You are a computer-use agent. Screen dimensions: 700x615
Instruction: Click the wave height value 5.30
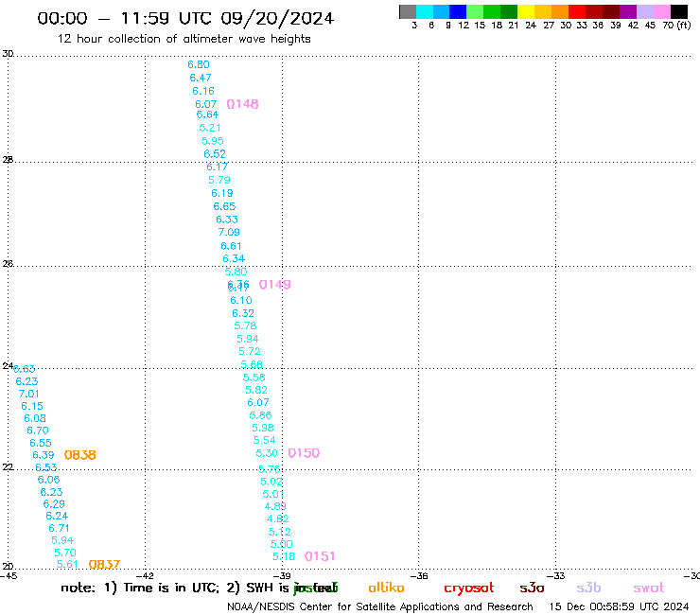click(x=267, y=453)
